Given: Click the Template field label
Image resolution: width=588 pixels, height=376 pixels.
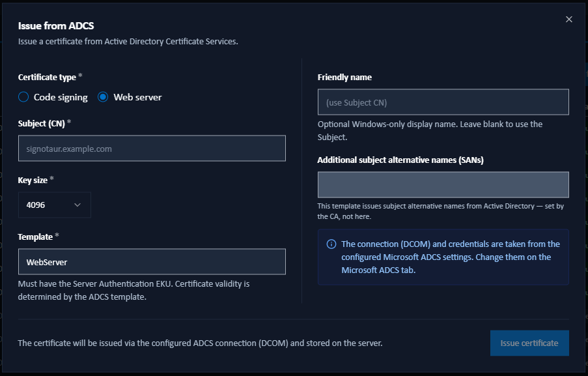Looking at the screenshot, I should [35, 237].
